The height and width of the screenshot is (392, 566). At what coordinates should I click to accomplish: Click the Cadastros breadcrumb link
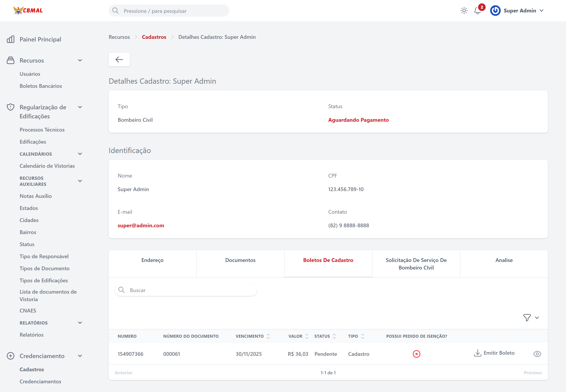point(154,37)
